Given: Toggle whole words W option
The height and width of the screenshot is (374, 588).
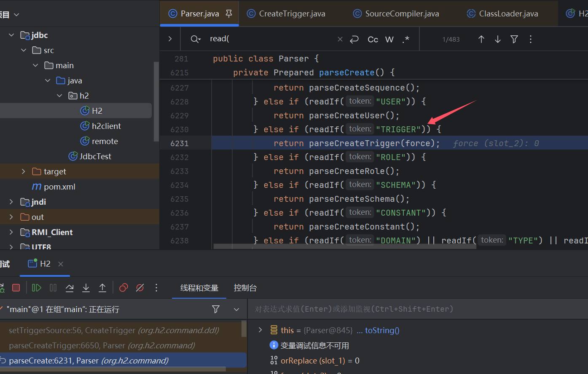Looking at the screenshot, I should [x=389, y=39].
